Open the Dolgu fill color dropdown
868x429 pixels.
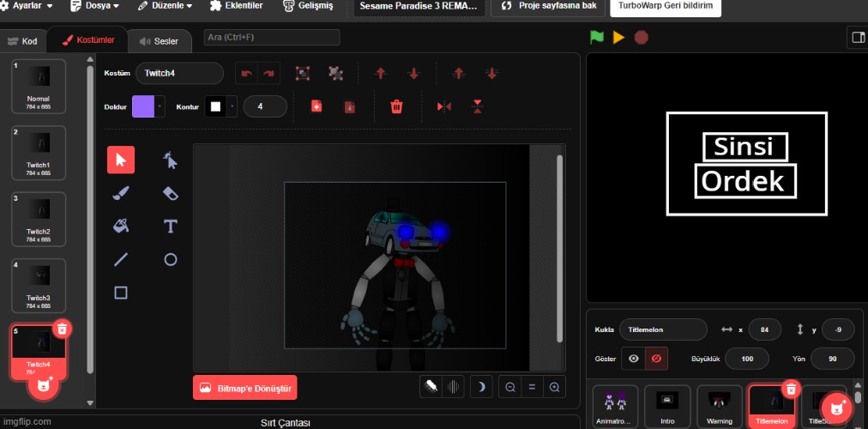click(x=148, y=106)
